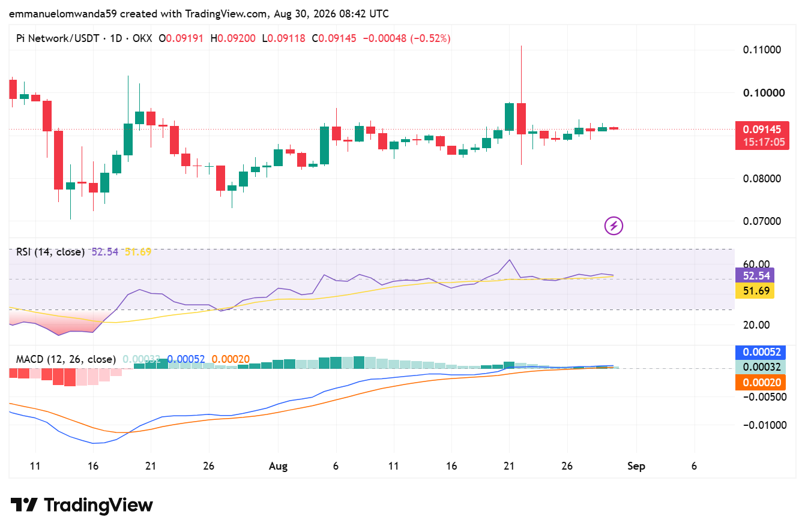The image size is (805, 532).
Task: Click the open value "O0.09191"
Action: [181, 38]
